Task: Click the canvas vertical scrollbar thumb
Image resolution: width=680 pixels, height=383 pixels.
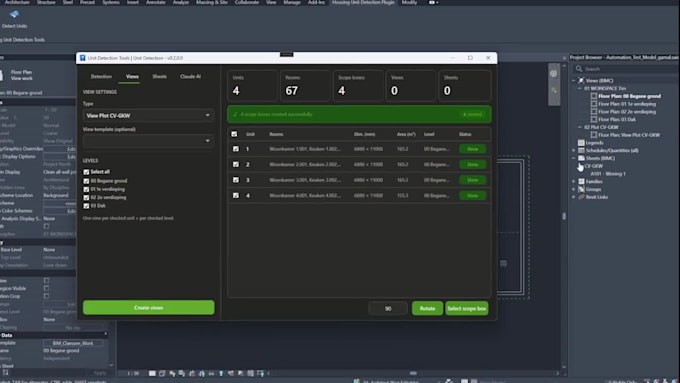Action: (564, 216)
